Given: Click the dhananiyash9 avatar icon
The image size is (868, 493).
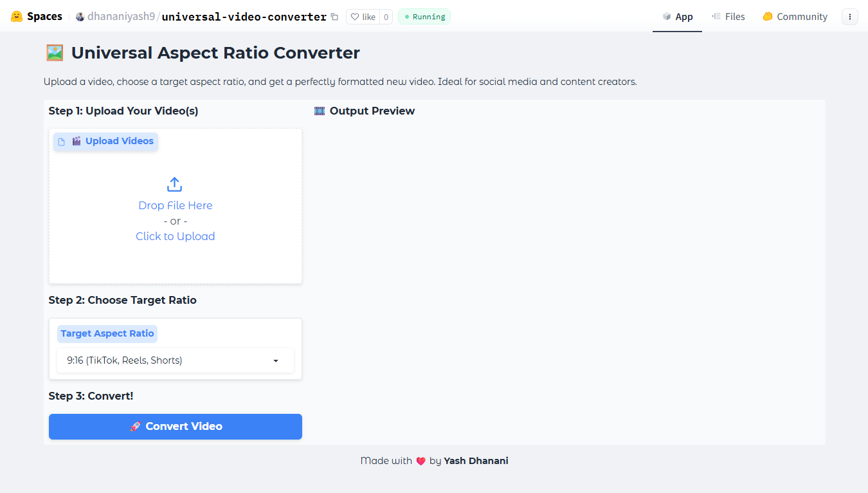Looking at the screenshot, I should pos(78,17).
